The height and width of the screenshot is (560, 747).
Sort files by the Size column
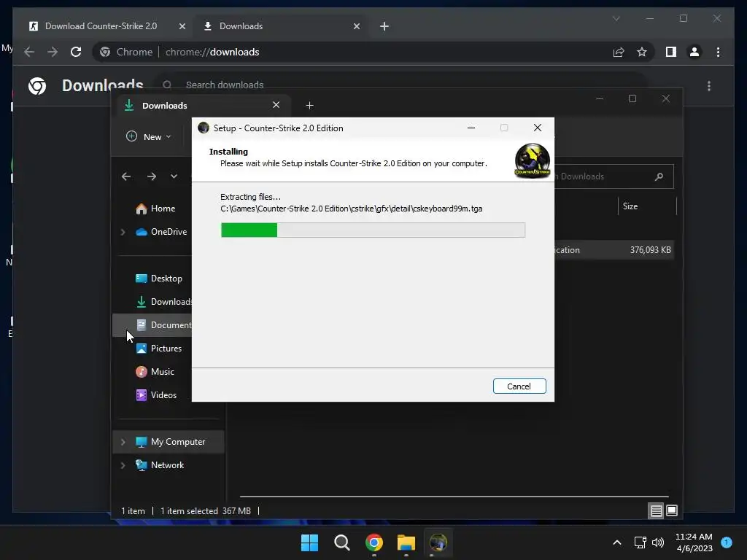click(630, 206)
